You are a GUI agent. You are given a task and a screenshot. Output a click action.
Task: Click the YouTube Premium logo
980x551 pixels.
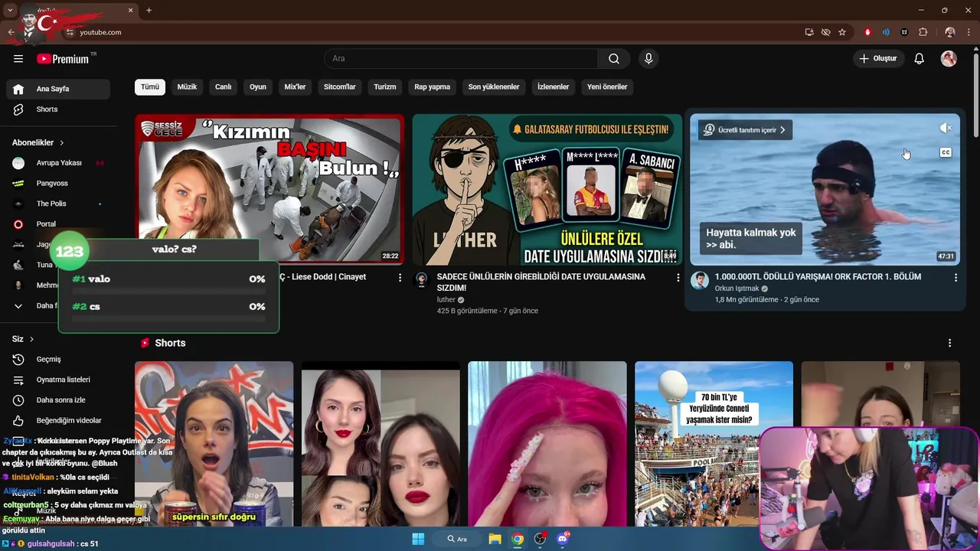[x=63, y=59]
